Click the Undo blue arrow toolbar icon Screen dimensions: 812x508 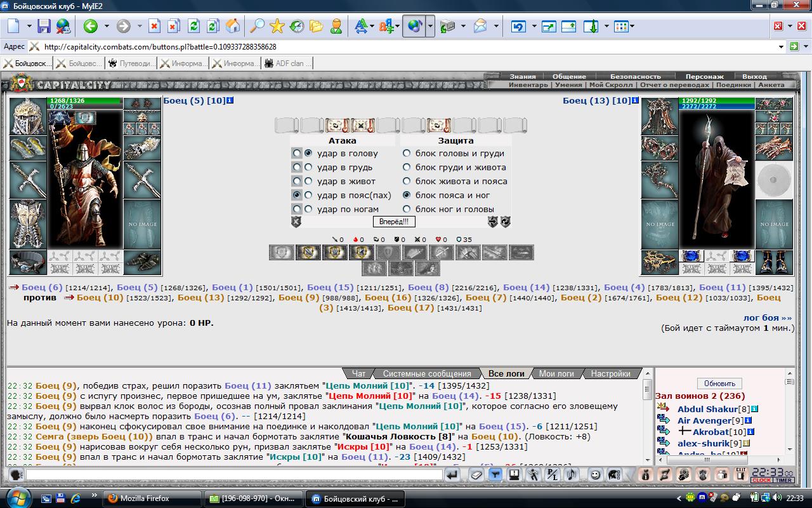point(518,26)
